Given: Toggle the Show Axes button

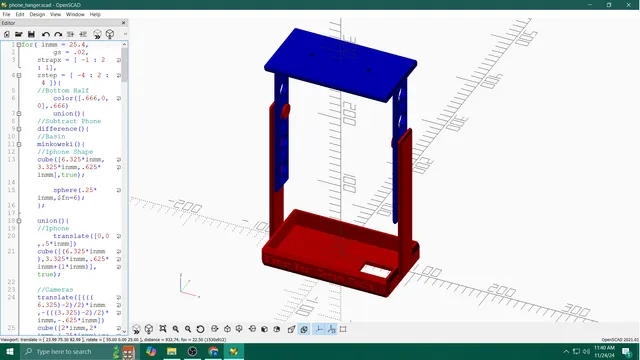Looking at the screenshot, I should click(319, 329).
